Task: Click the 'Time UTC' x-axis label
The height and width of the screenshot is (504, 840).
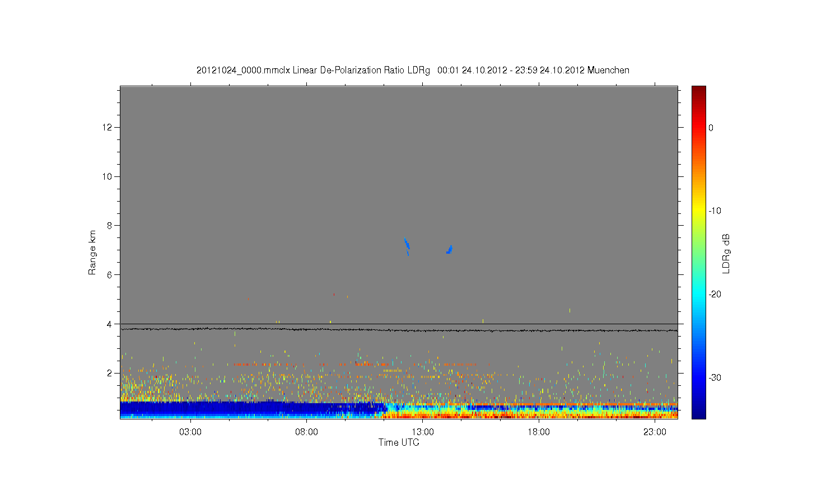Action: pos(399,442)
